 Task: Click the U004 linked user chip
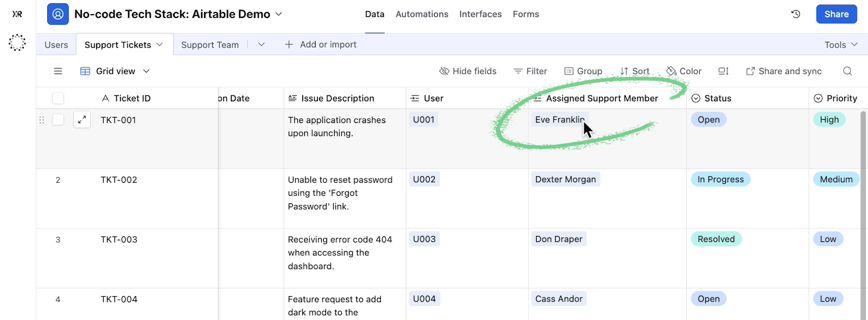click(424, 299)
